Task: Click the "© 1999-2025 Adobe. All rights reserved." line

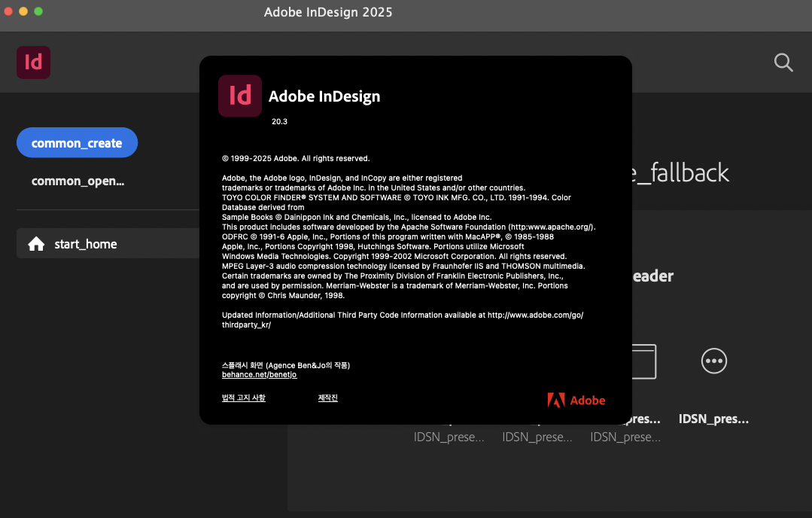Action: [x=296, y=159]
